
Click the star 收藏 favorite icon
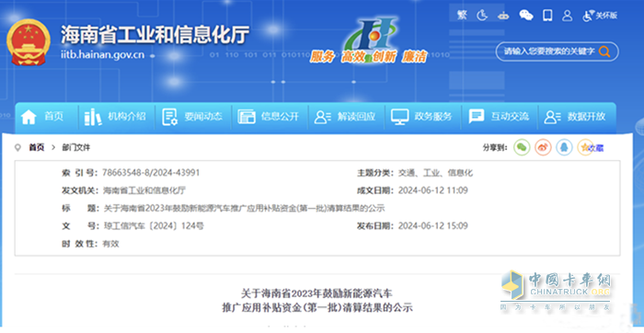coord(585,147)
